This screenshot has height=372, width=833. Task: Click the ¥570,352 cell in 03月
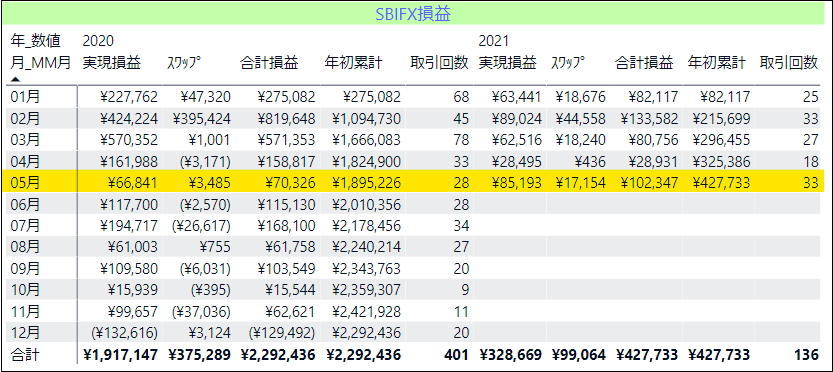coord(129,140)
